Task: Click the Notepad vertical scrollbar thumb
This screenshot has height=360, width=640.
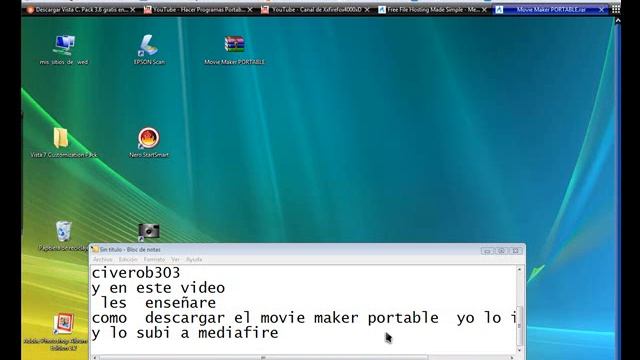Action: (520, 326)
